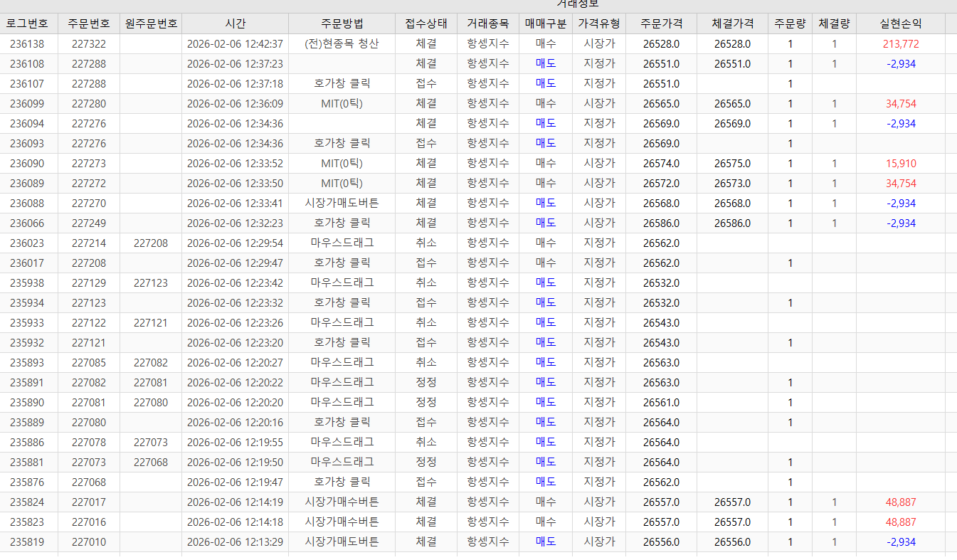The image size is (957, 560).
Task: Click log number 235819
Action: (x=27, y=541)
